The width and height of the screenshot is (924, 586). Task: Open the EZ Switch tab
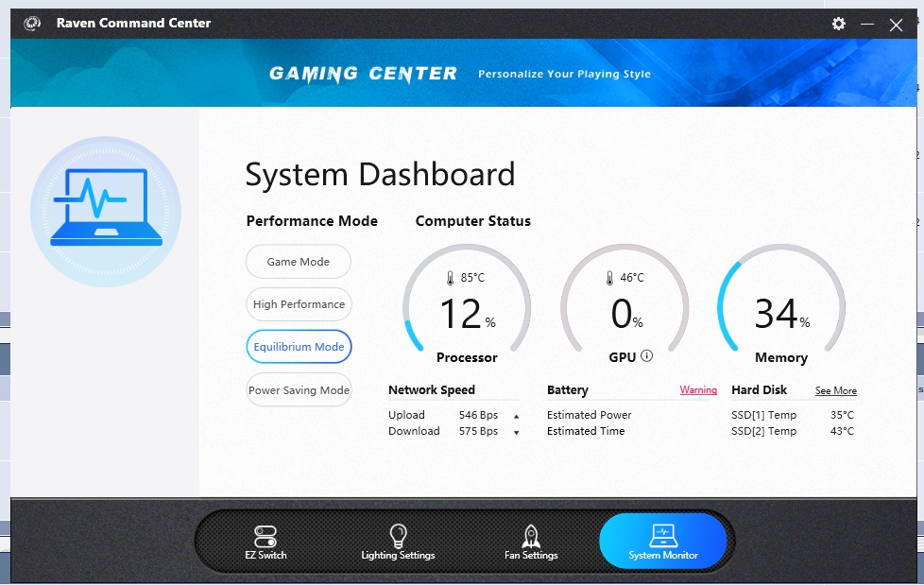265,543
